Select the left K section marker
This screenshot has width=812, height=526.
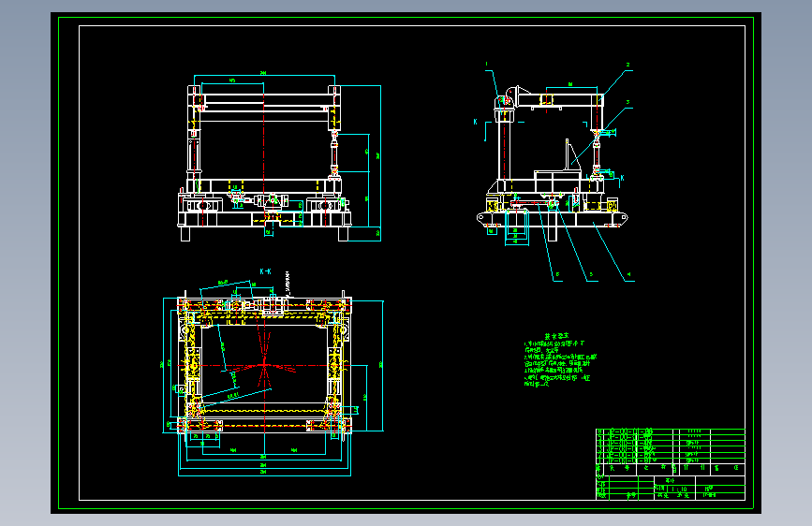(x=476, y=123)
